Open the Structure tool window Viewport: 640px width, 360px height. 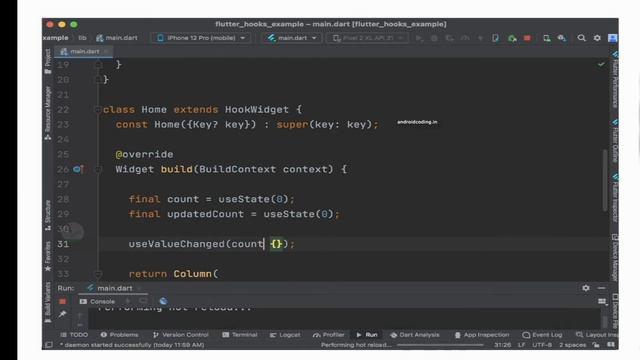click(48, 215)
